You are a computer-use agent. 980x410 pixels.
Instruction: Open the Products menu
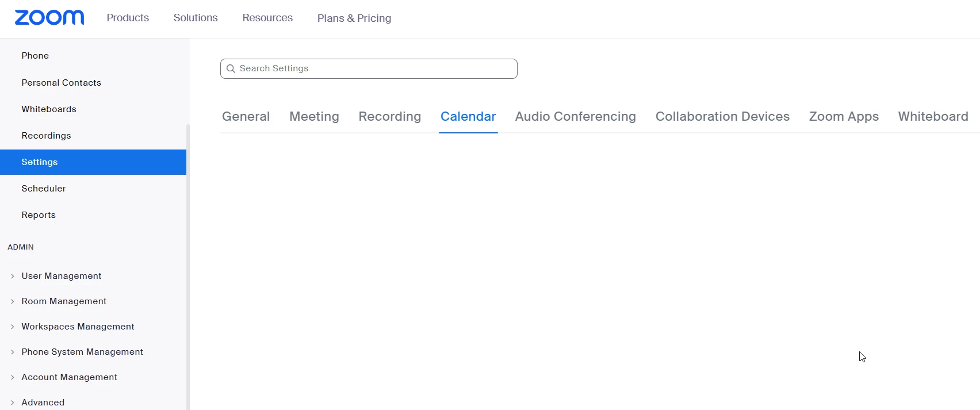(128, 18)
